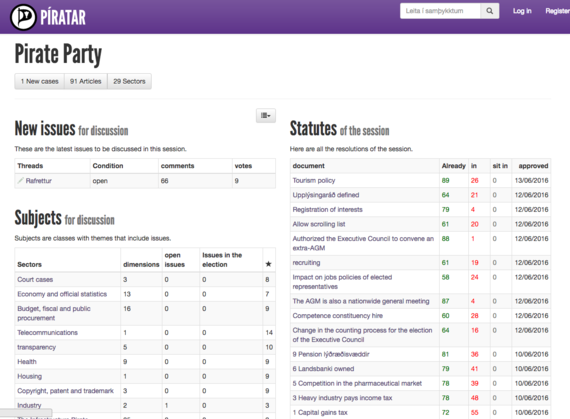Open the Court cases sector
The height and width of the screenshot is (419, 570).
[x=35, y=279]
